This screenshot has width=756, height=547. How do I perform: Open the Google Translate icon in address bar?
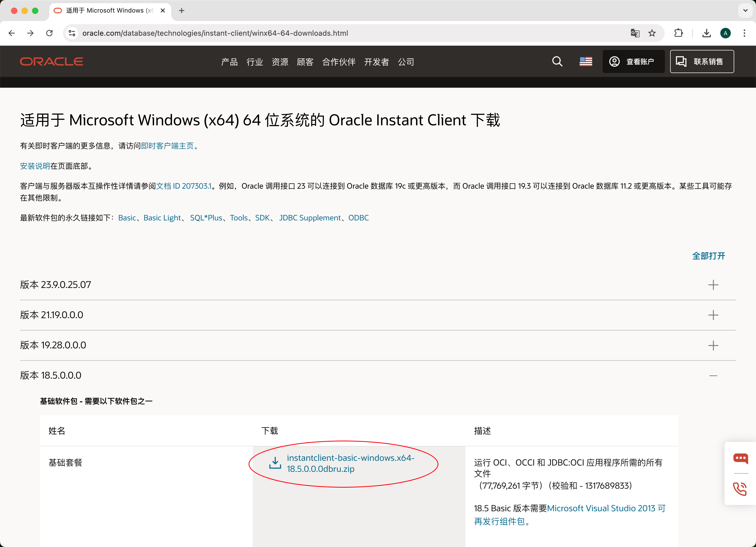tap(635, 33)
